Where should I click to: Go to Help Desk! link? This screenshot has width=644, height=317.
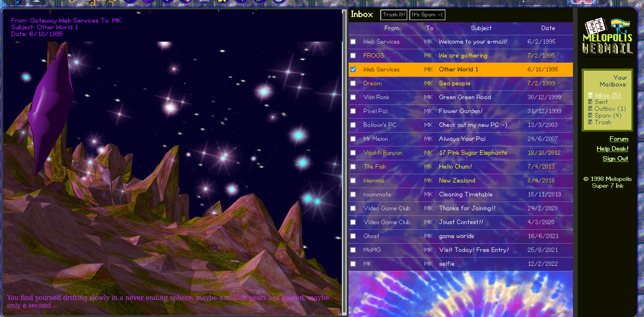coord(612,149)
